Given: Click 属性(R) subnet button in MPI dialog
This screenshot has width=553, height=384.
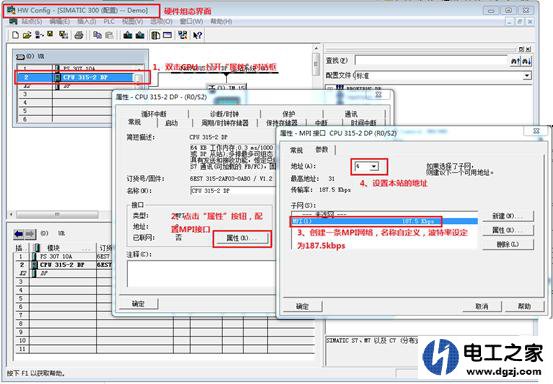Looking at the screenshot, I should (x=508, y=230).
